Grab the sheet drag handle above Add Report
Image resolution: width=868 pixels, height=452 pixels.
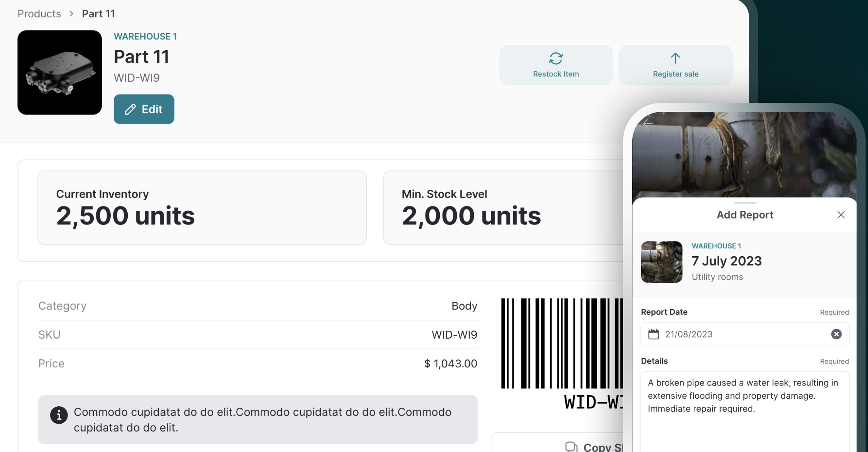(744, 203)
